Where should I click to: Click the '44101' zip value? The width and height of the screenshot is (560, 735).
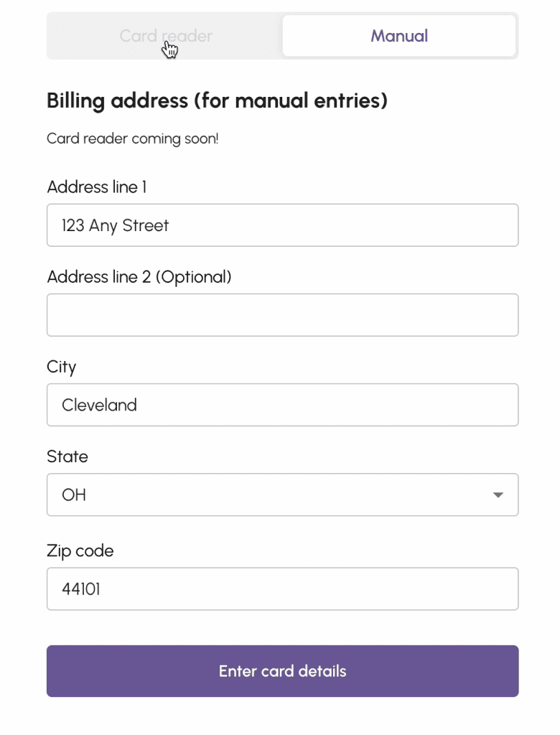tap(81, 589)
